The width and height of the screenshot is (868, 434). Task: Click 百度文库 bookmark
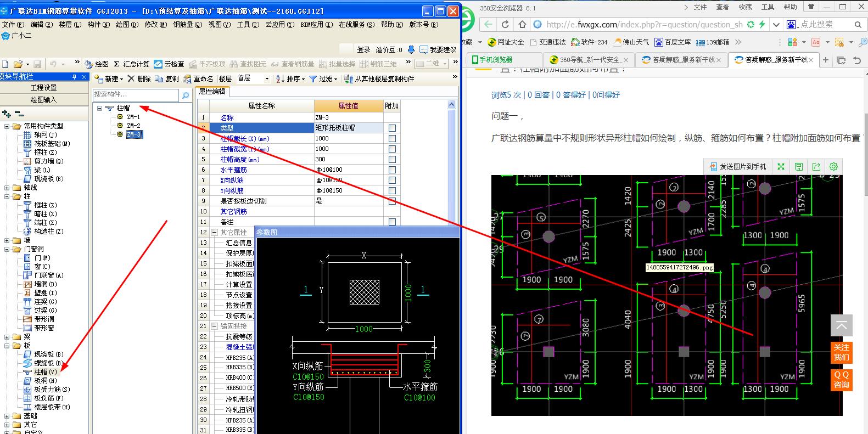(673, 42)
